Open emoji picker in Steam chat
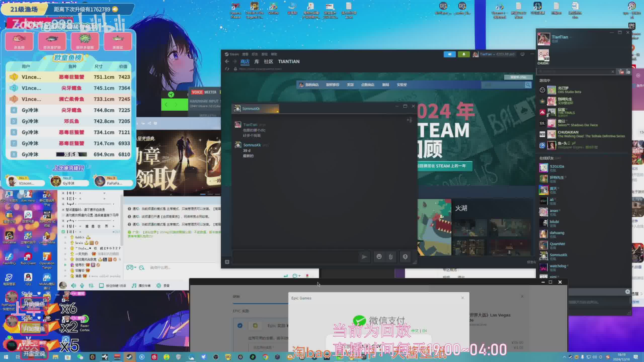 pos(379,257)
